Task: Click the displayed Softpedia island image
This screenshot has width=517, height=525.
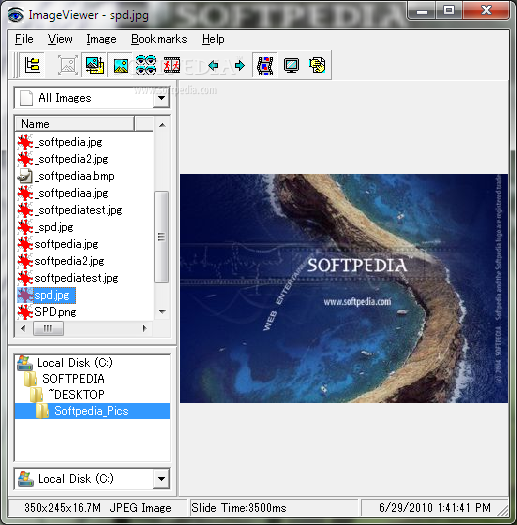Action: [x=344, y=288]
